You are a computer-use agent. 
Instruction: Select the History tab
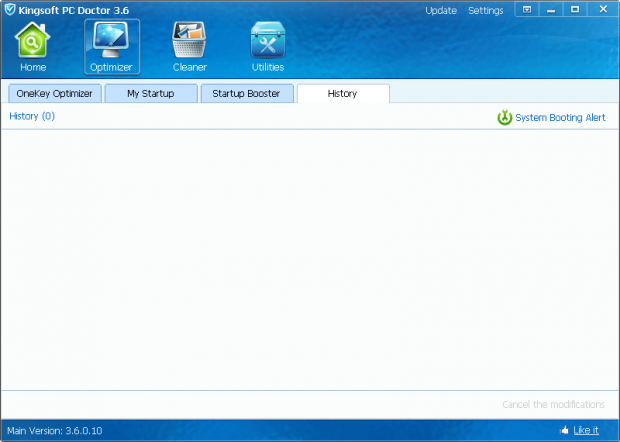click(342, 94)
